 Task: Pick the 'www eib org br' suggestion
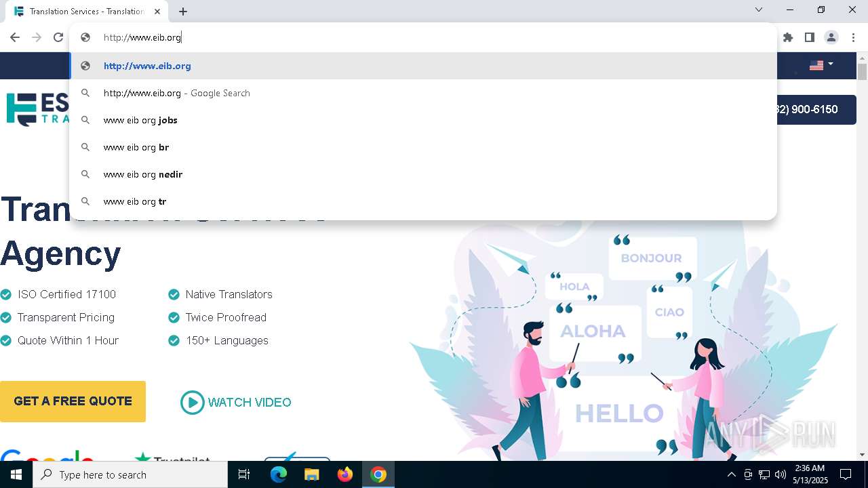423,147
